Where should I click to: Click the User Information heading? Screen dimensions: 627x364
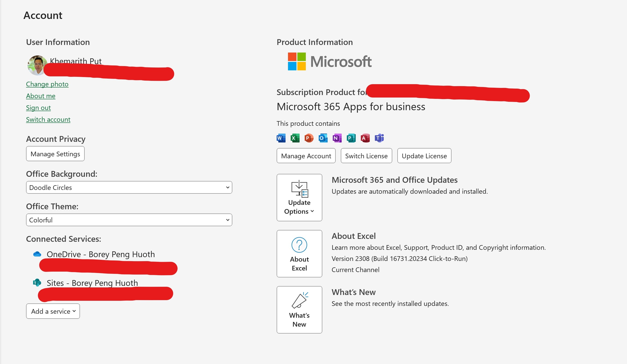coord(58,42)
